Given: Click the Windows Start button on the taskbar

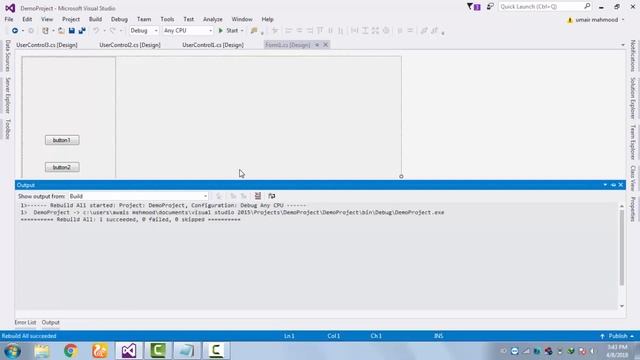Looking at the screenshot, I should click(13, 351).
